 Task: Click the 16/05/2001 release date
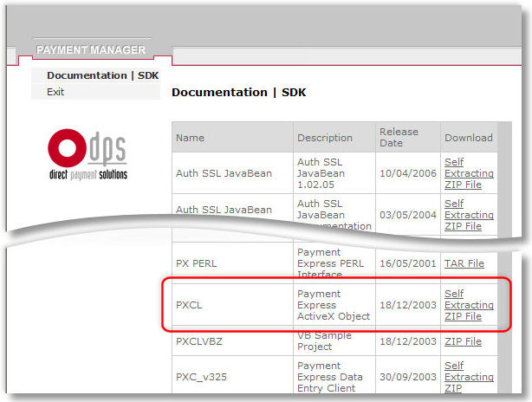(408, 263)
